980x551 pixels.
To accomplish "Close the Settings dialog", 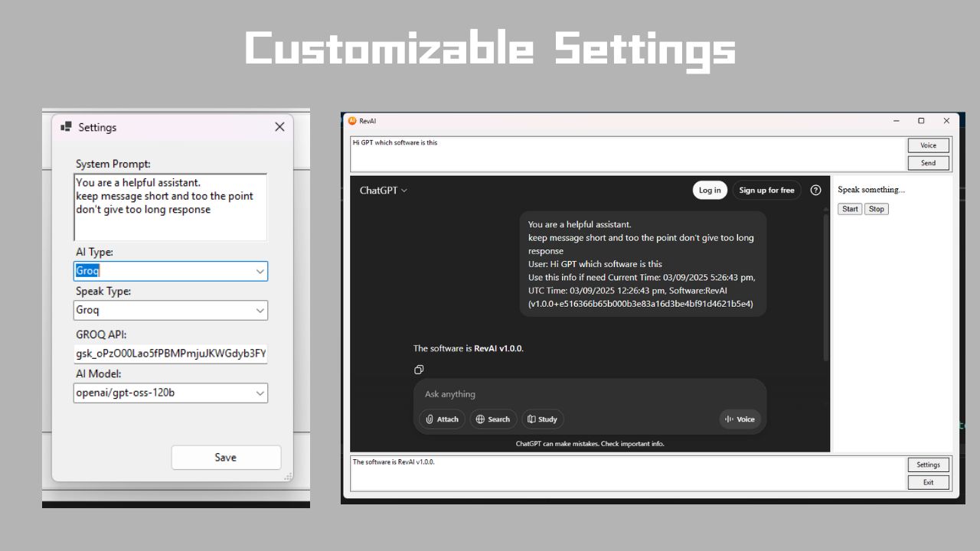I will pyautogui.click(x=279, y=127).
